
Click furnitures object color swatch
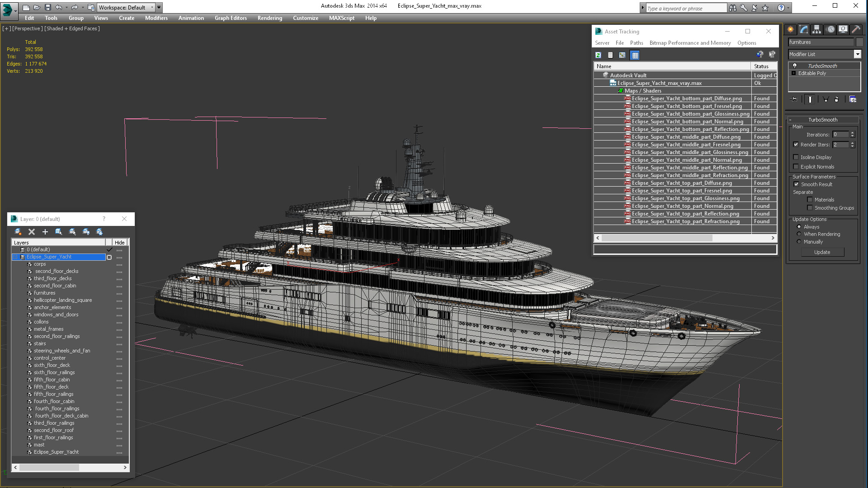pos(859,42)
